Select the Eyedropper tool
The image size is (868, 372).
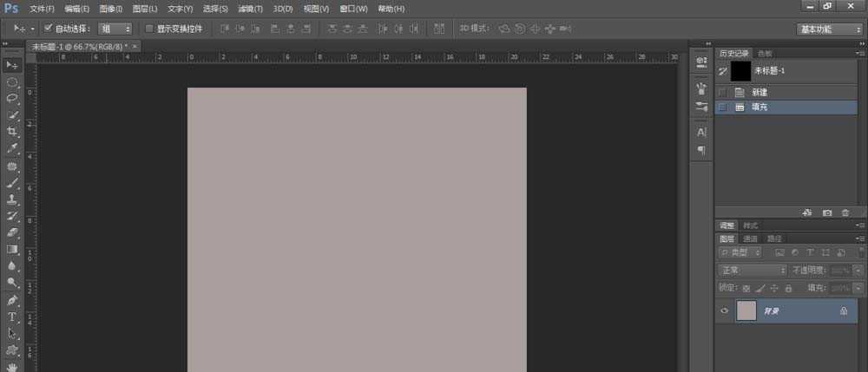point(12,148)
